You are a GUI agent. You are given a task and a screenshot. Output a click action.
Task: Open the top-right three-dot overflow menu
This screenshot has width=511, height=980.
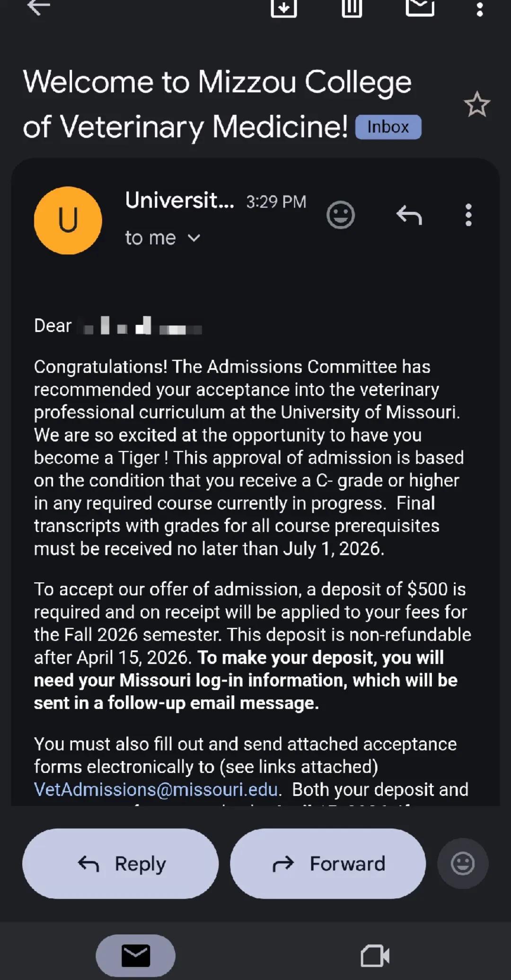(479, 9)
